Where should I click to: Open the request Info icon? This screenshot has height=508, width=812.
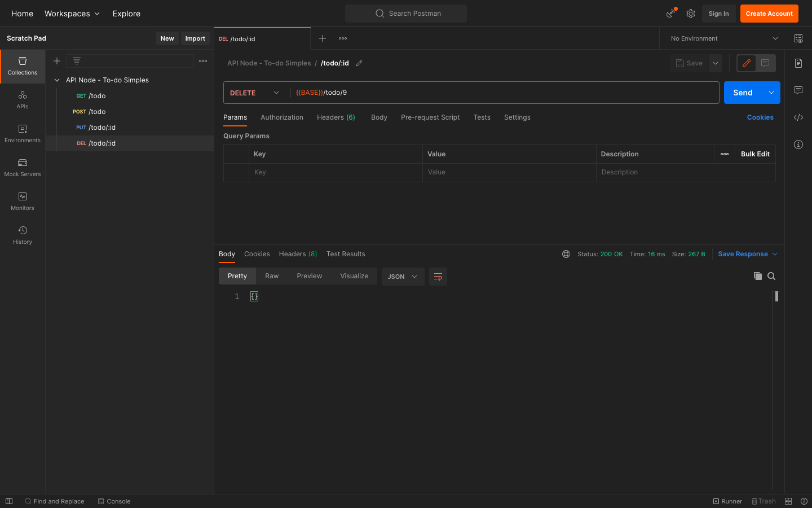pyautogui.click(x=798, y=144)
